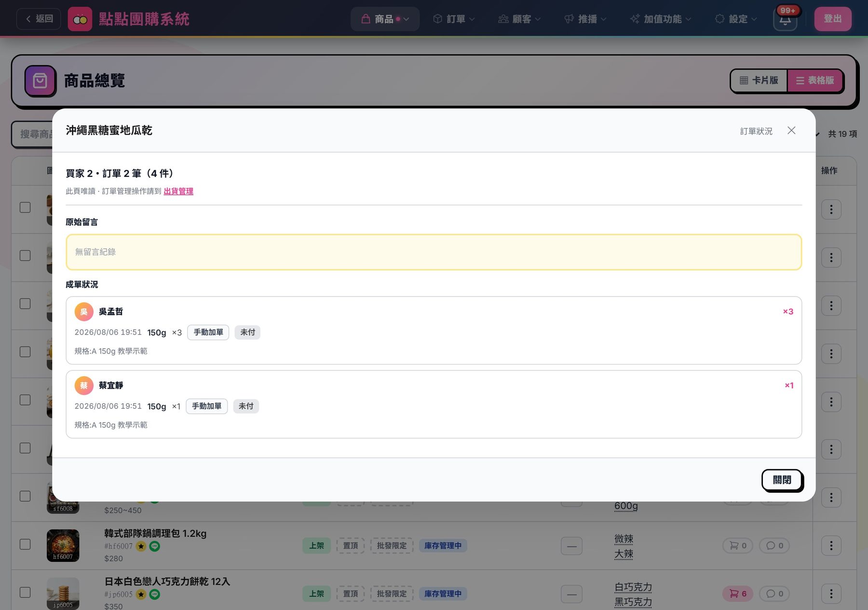Toggle 批發限定 for 韓式部隊鍋調理包
The height and width of the screenshot is (610, 868).
click(392, 545)
